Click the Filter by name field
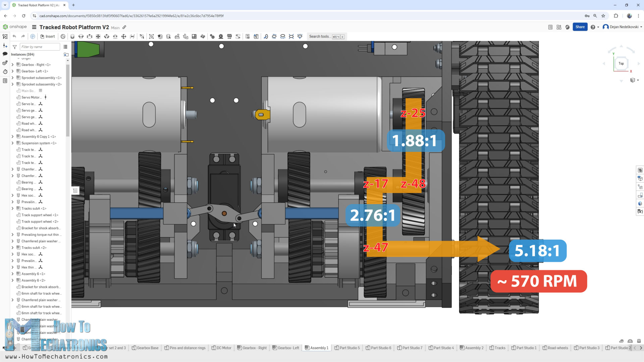The width and height of the screenshot is (644, 362). pyautogui.click(x=40, y=47)
